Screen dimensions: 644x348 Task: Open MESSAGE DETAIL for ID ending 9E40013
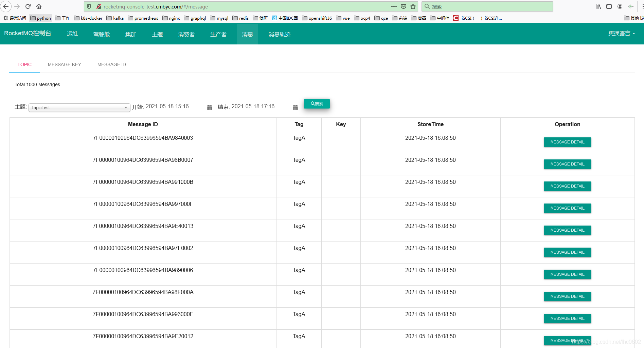click(567, 230)
